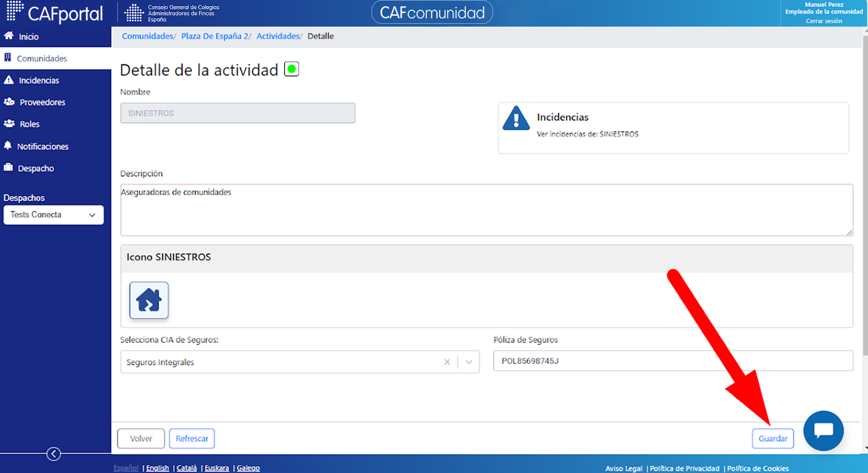Clear the Seguros Integrales selection
Screen dimensions: 868x473
[447, 362]
